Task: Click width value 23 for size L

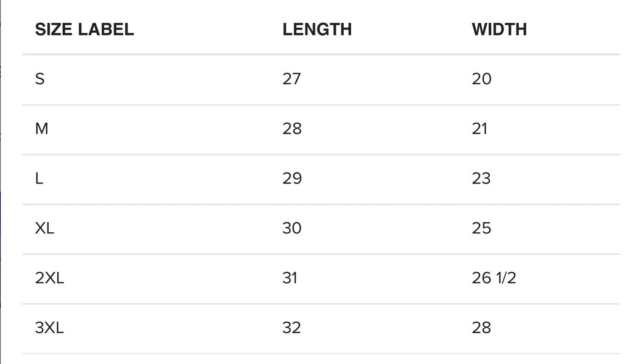Action: click(x=481, y=179)
